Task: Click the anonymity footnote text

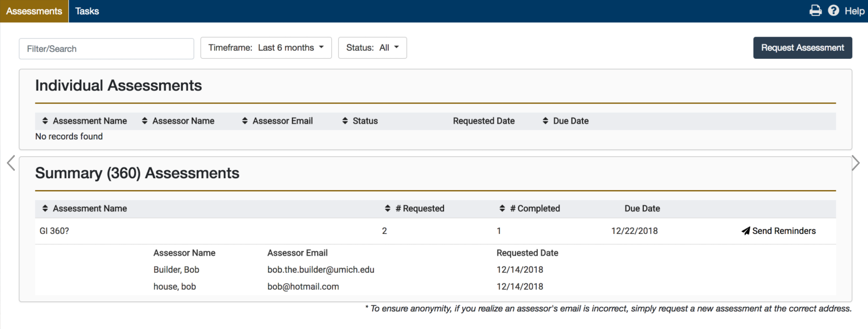Action: (x=608, y=309)
